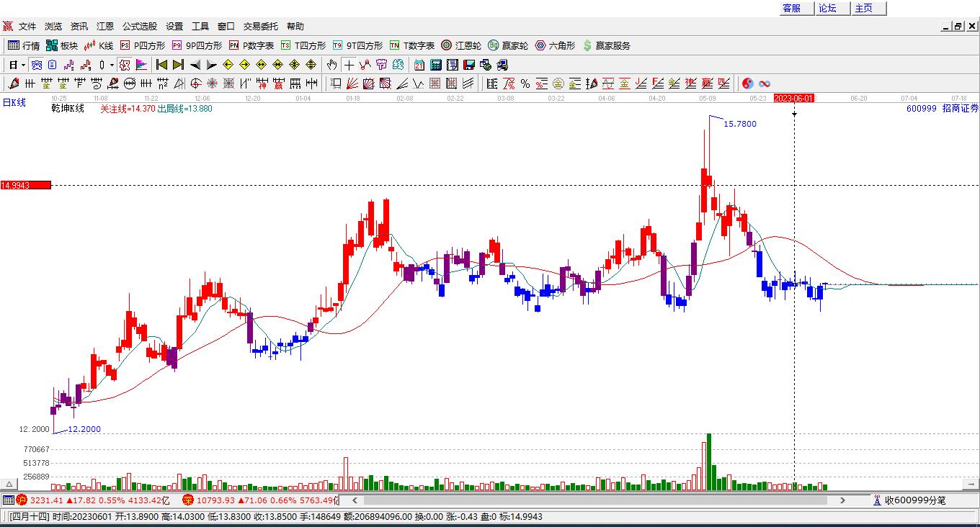Screen dimensions: 980x527
Task: Open the 9P四方形 tool
Action: click(x=196, y=45)
